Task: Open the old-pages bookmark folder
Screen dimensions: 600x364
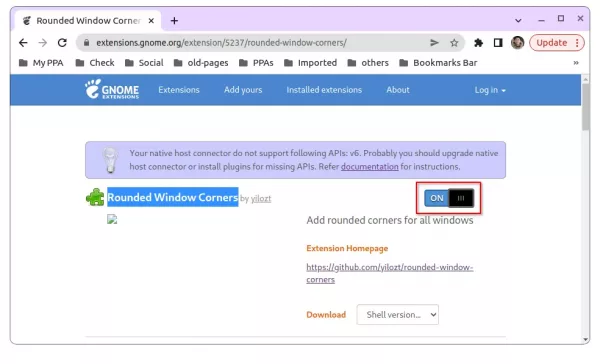Action: tap(201, 63)
